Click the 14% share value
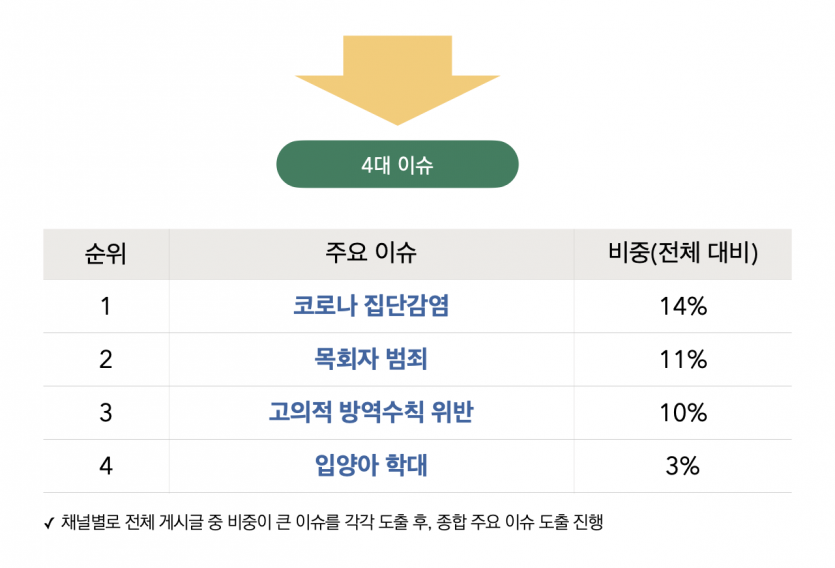 pos(683,306)
